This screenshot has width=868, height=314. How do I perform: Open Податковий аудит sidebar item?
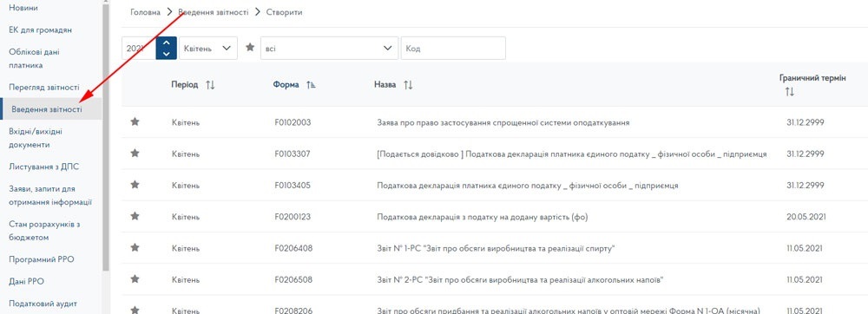point(43,304)
